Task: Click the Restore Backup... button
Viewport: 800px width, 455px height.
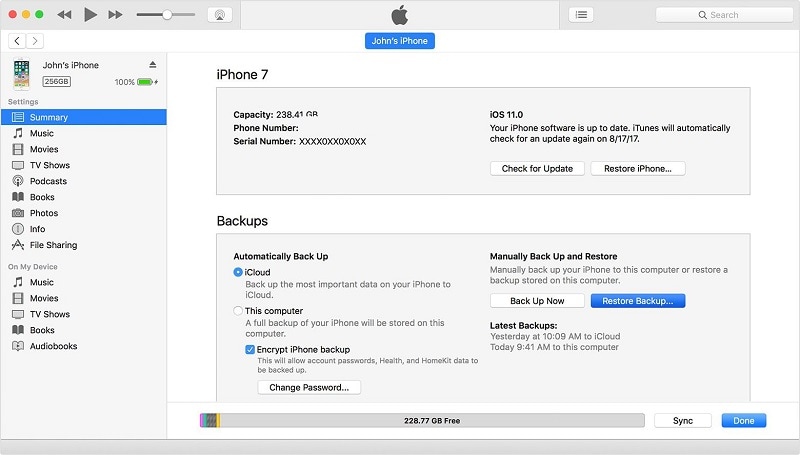Action: [638, 301]
